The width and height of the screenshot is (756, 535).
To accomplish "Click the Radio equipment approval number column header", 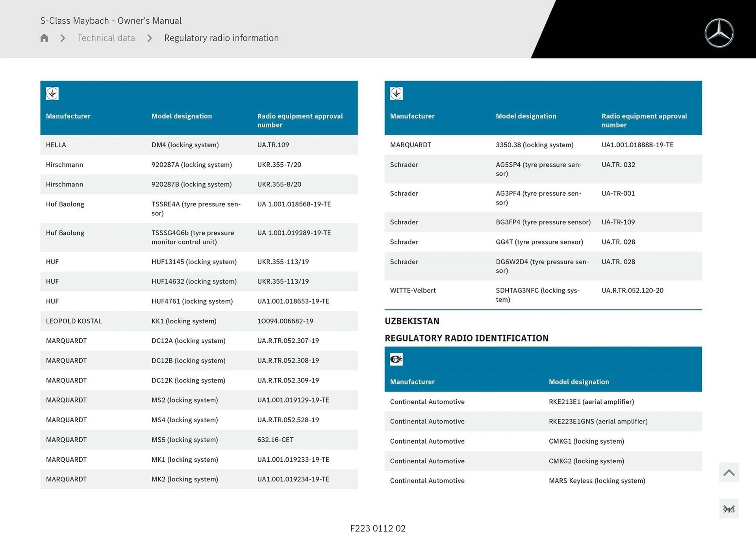I will pyautogui.click(x=300, y=121).
